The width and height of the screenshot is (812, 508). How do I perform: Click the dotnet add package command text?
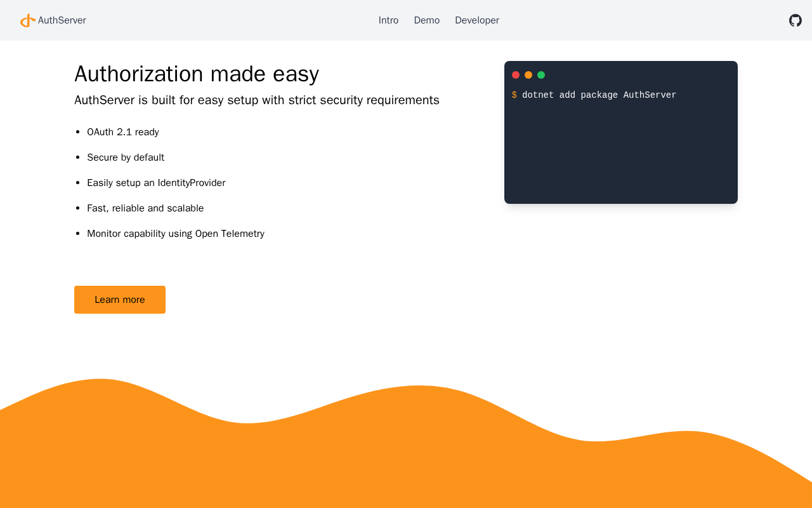(599, 95)
